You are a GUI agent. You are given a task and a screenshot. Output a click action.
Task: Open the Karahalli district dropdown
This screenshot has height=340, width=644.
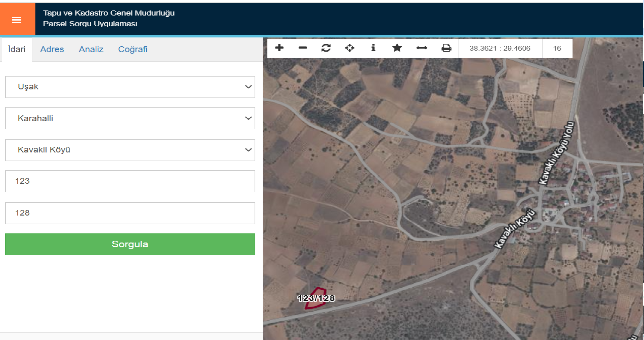(130, 118)
